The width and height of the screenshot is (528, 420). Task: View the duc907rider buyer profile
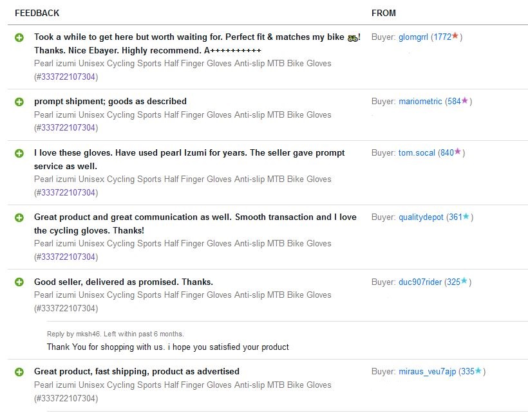click(x=420, y=282)
